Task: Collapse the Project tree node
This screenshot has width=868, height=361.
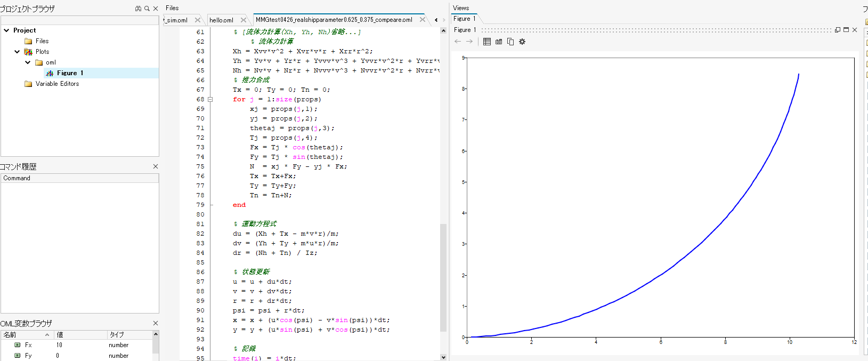Action: [x=6, y=30]
